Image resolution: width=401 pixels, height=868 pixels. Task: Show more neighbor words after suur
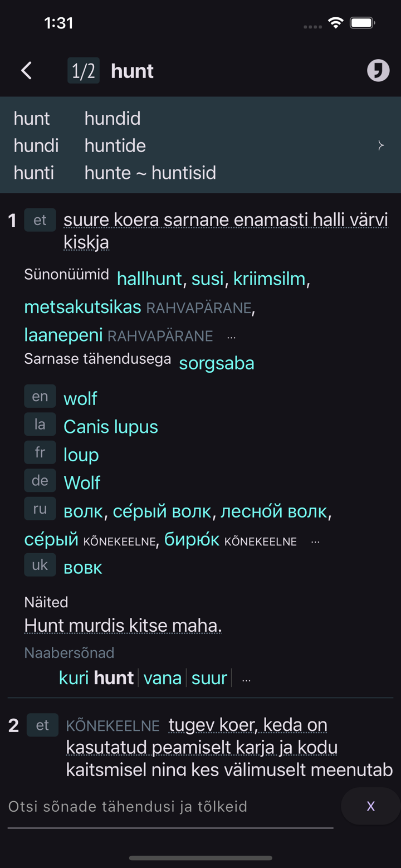coord(246,679)
